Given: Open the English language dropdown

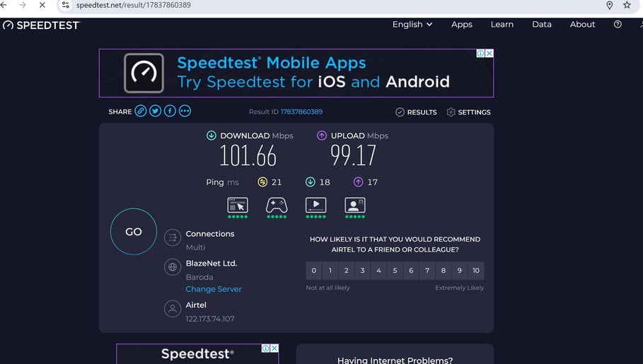Looking at the screenshot, I should coord(412,24).
